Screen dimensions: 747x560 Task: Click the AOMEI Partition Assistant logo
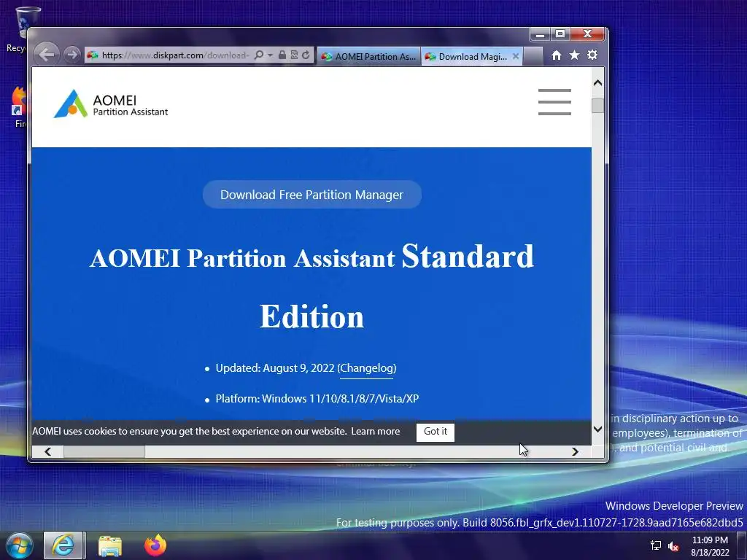click(111, 104)
